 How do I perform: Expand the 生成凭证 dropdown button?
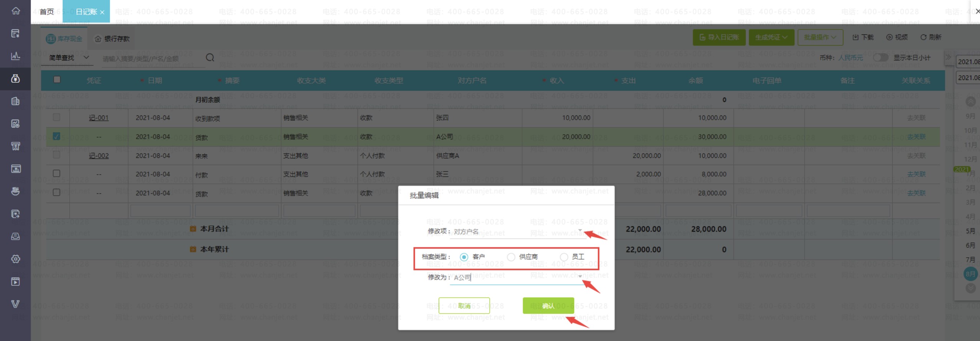(x=771, y=37)
